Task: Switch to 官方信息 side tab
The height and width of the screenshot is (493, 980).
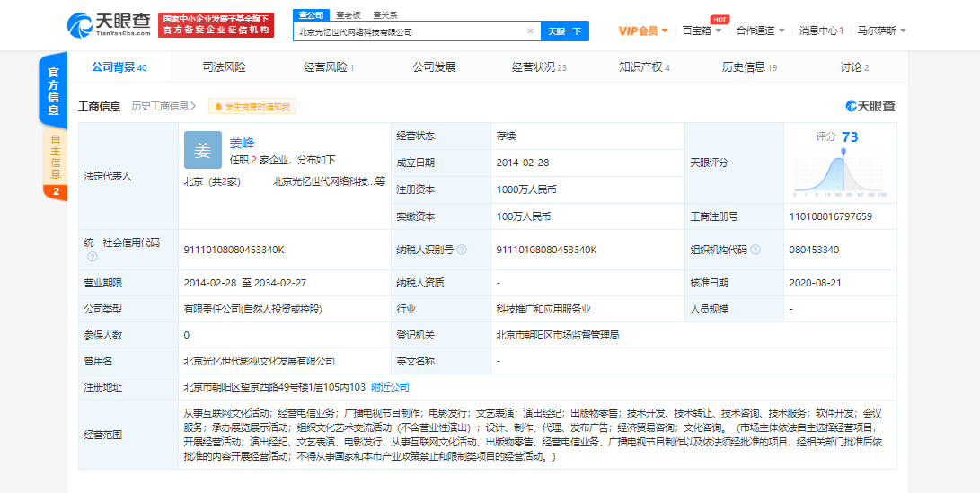Action: [54, 92]
